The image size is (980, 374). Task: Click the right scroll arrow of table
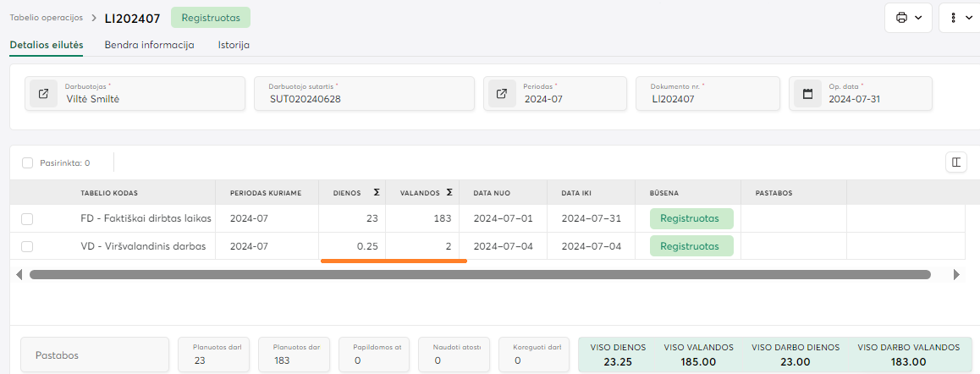coord(956,275)
